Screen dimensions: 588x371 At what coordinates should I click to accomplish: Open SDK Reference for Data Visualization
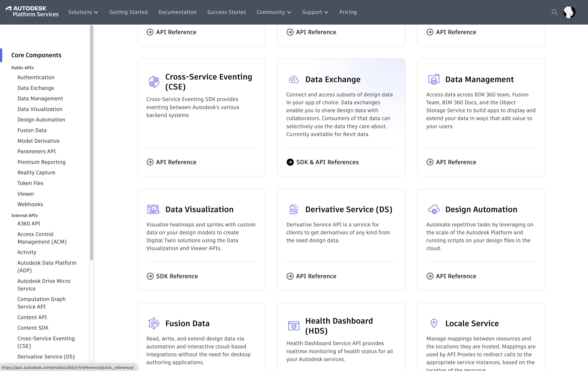(177, 276)
